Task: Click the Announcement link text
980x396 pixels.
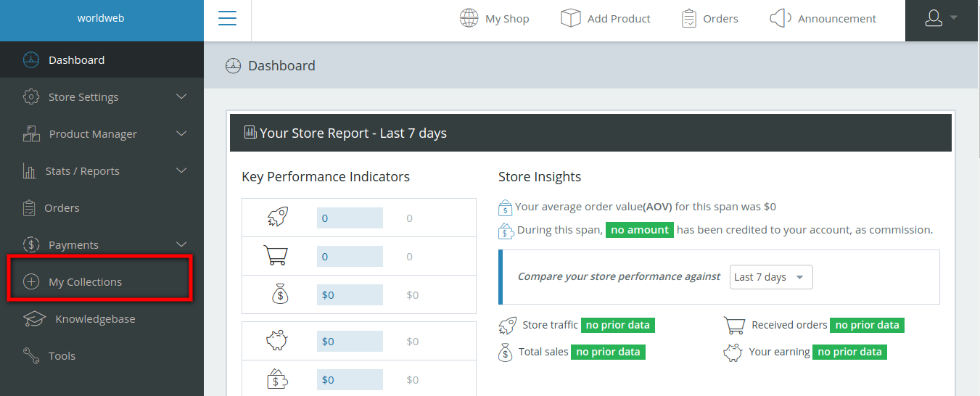Action: click(836, 19)
